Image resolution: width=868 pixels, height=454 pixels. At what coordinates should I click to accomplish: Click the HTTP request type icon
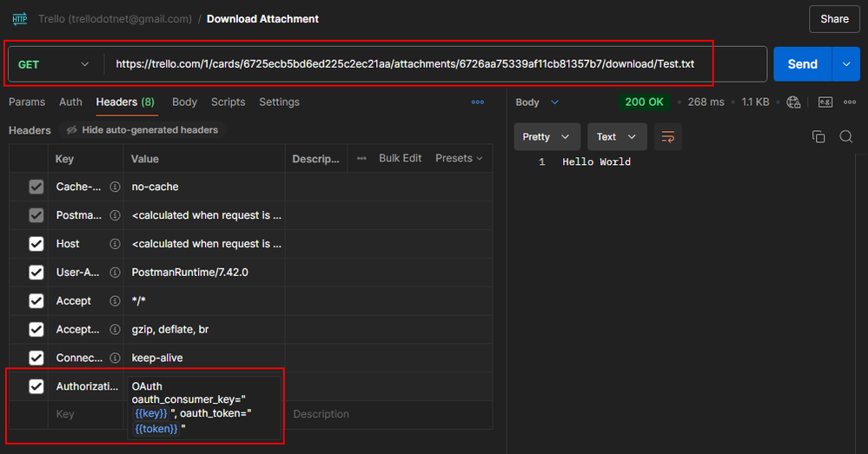19,19
